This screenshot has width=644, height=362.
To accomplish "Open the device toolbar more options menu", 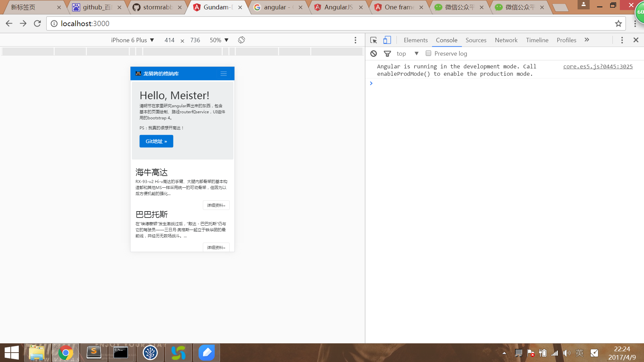I will point(356,40).
